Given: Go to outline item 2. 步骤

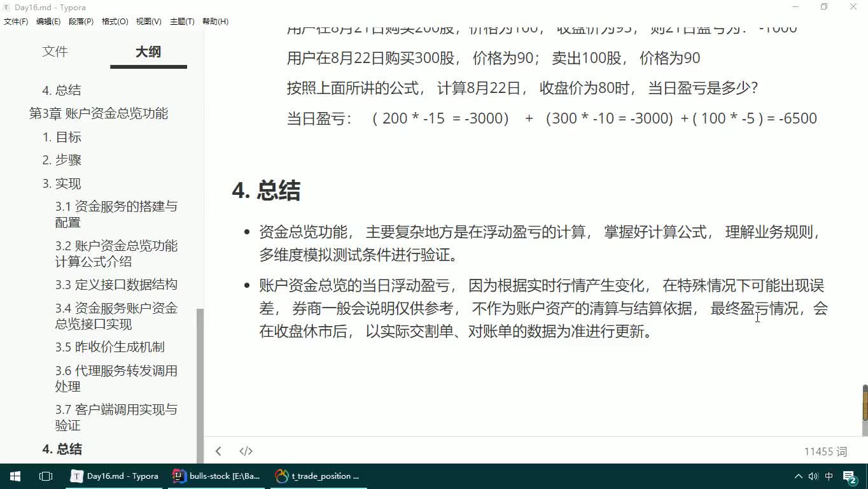Looking at the screenshot, I should pyautogui.click(x=62, y=160).
